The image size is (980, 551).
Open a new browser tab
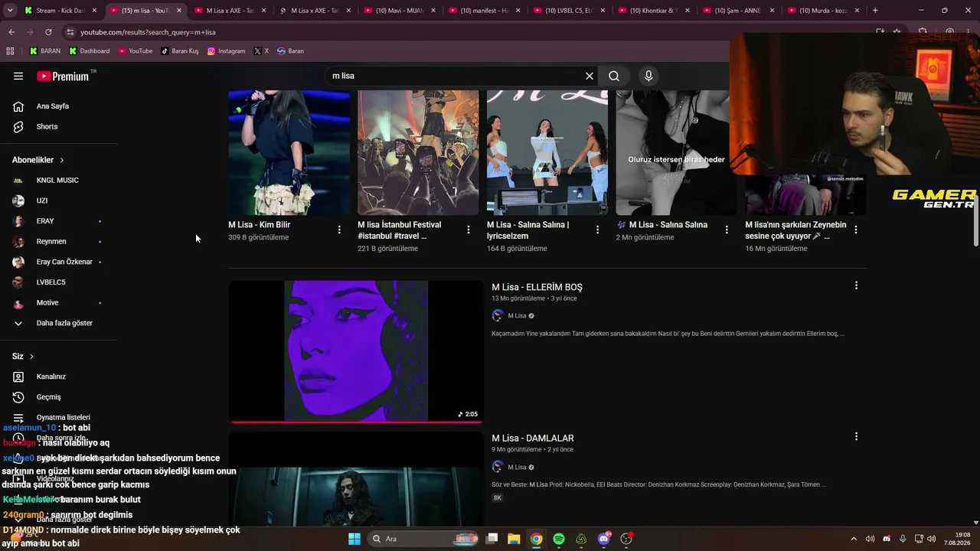(875, 11)
